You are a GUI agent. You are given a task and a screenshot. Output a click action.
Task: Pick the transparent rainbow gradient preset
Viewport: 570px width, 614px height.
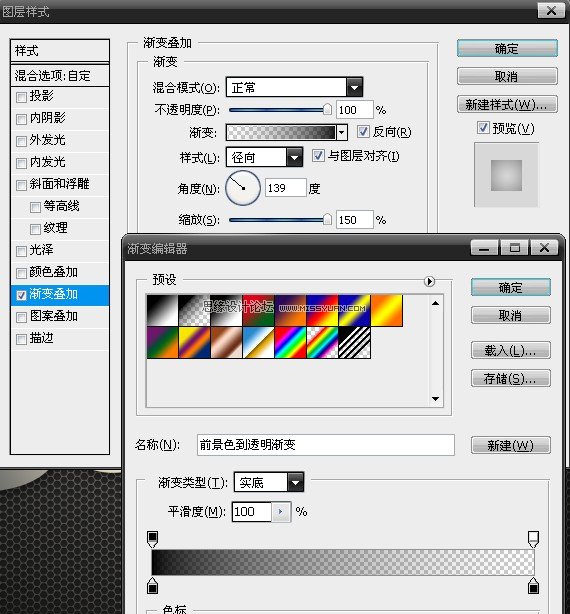pyautogui.click(x=323, y=343)
